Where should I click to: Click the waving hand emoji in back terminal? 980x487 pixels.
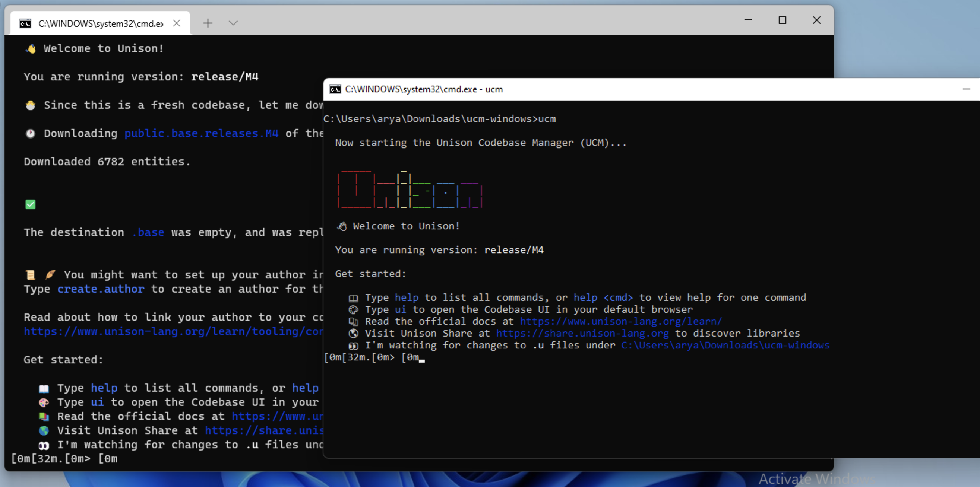[31, 49]
